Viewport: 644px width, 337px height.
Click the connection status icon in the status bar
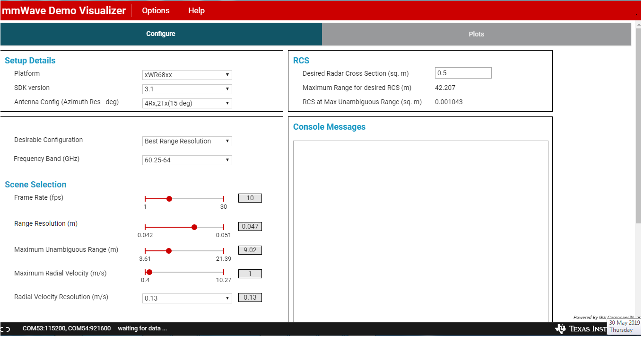tap(2, 328)
